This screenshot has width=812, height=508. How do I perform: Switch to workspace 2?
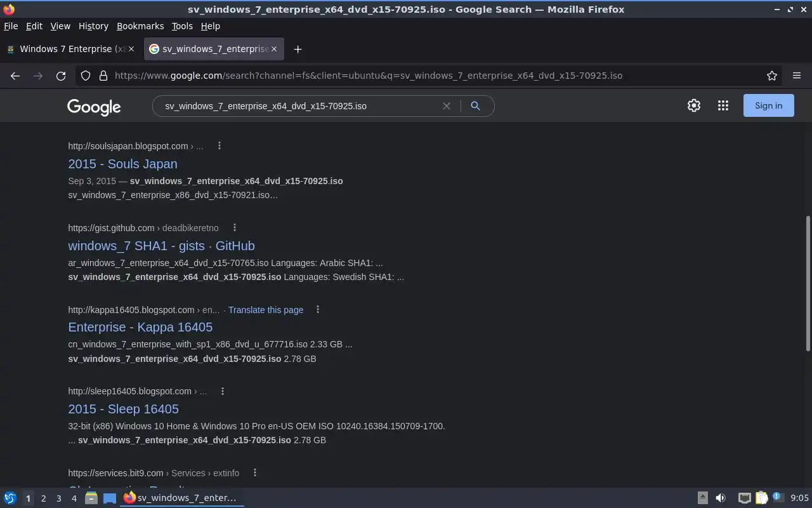point(43,498)
